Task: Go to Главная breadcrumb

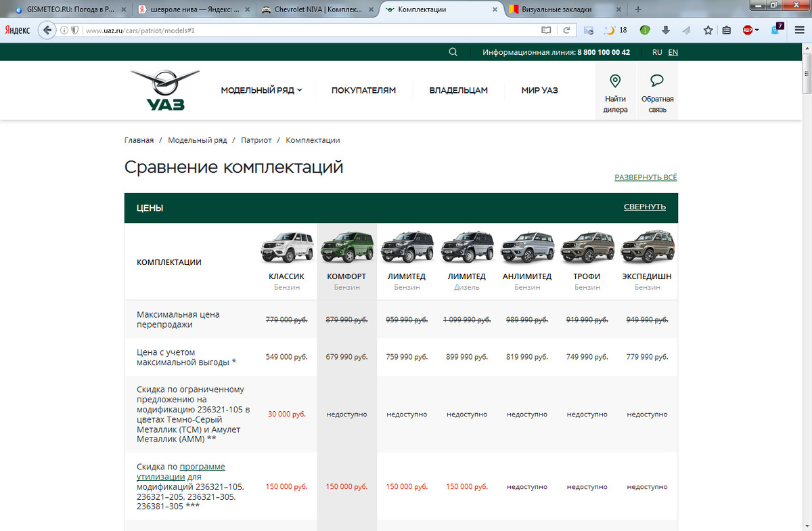Action: 139,140
